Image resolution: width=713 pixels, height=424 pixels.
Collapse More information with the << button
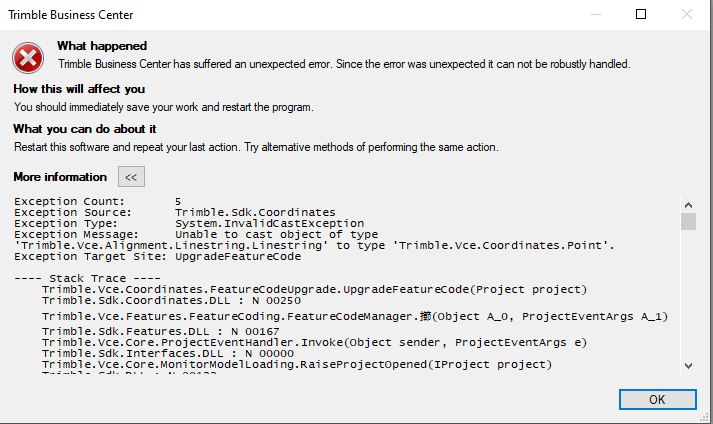click(131, 177)
